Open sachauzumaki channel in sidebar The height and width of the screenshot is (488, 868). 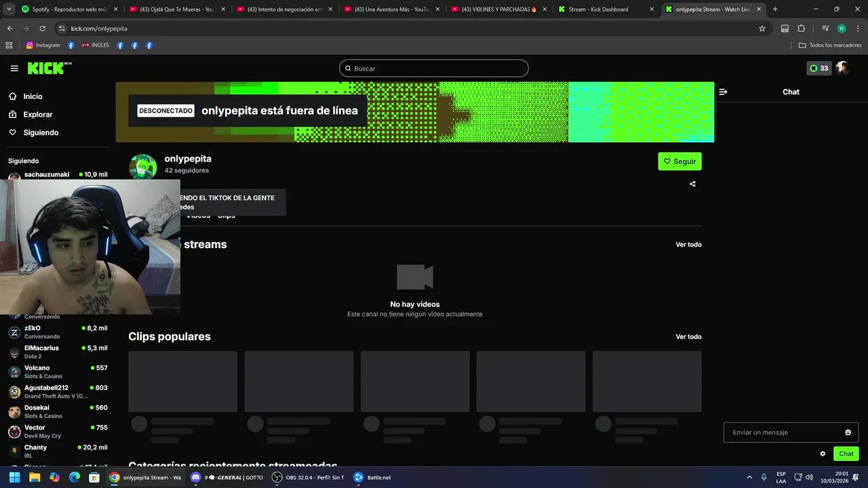coord(58,175)
